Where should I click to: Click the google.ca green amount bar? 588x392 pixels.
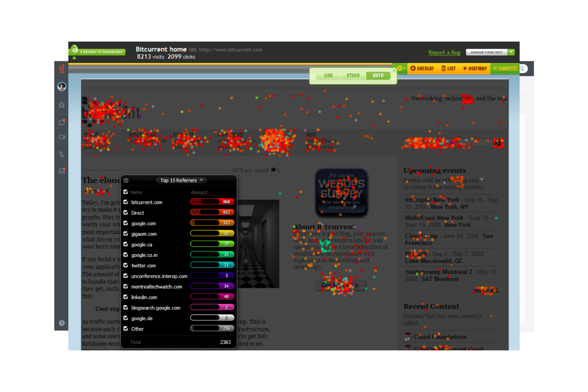[212, 244]
